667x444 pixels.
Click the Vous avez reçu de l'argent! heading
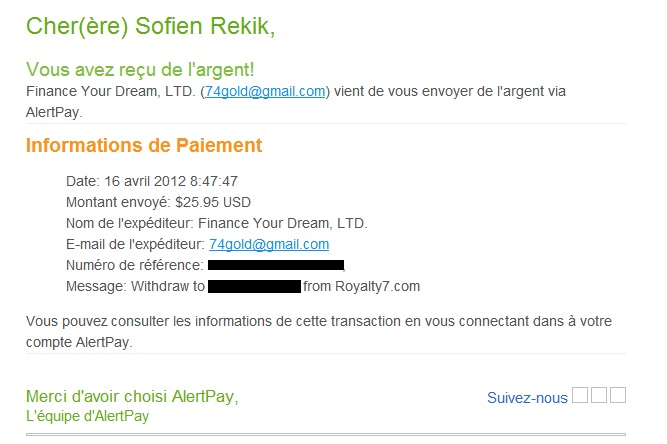pyautogui.click(x=140, y=69)
